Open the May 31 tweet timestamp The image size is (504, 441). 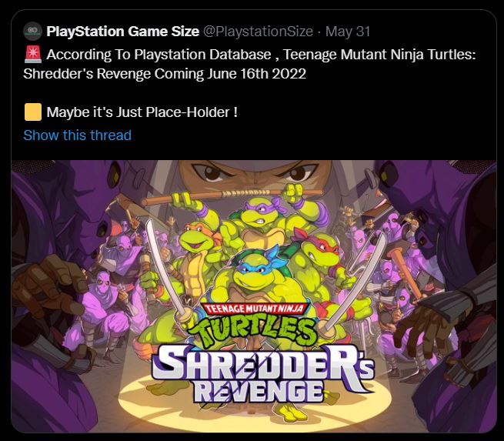348,32
